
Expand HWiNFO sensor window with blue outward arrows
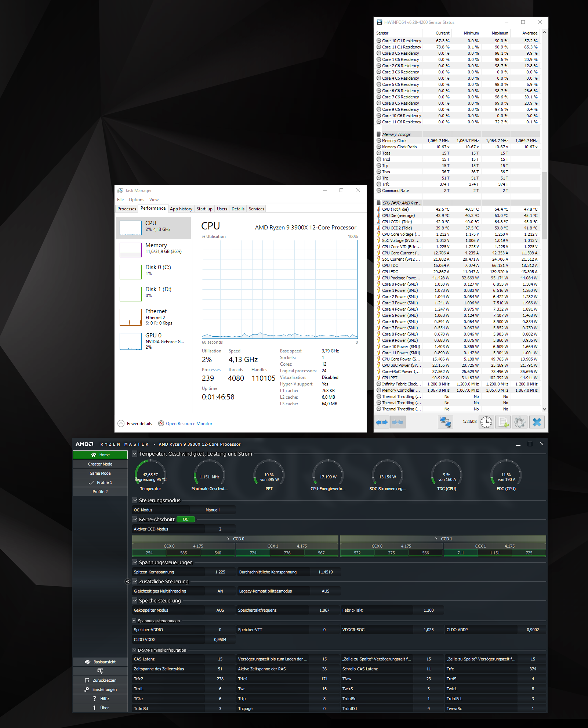click(382, 422)
